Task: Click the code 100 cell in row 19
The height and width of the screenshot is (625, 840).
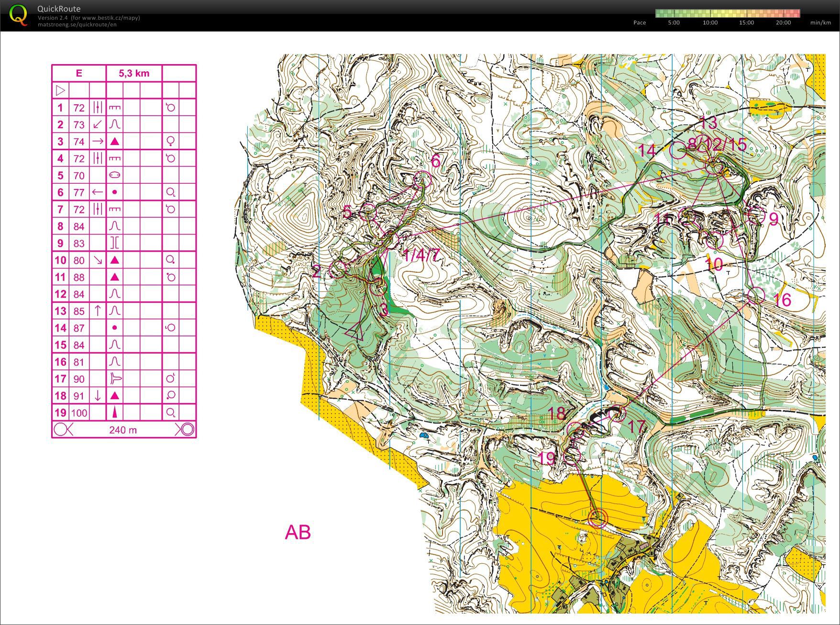Action: pos(79,413)
